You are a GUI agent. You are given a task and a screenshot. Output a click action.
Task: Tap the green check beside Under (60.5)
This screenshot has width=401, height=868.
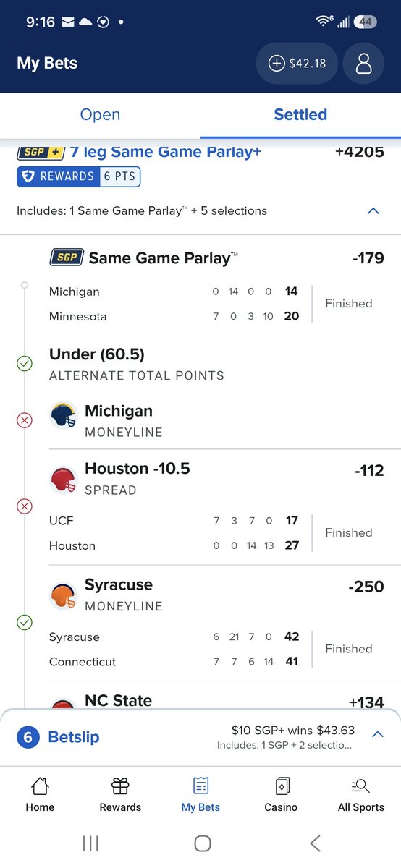point(25,364)
